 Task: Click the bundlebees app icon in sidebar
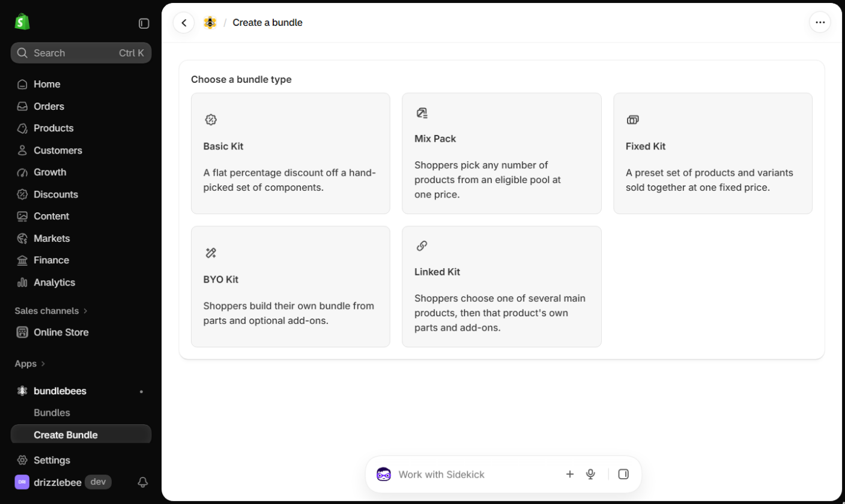[x=22, y=391]
